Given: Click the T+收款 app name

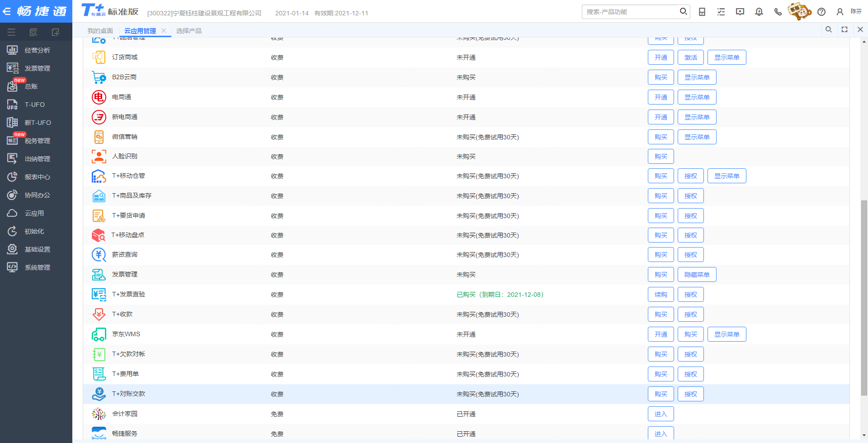Looking at the screenshot, I should [123, 314].
